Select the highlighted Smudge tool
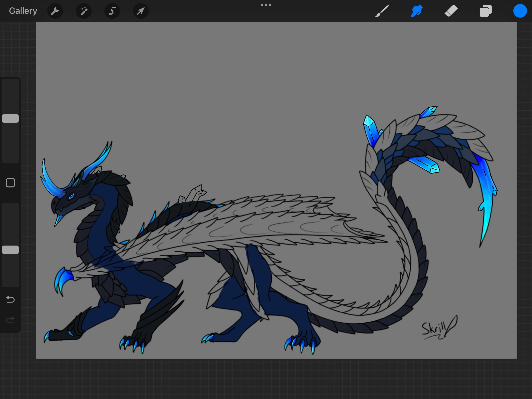Image resolution: width=532 pixels, height=399 pixels. click(416, 11)
